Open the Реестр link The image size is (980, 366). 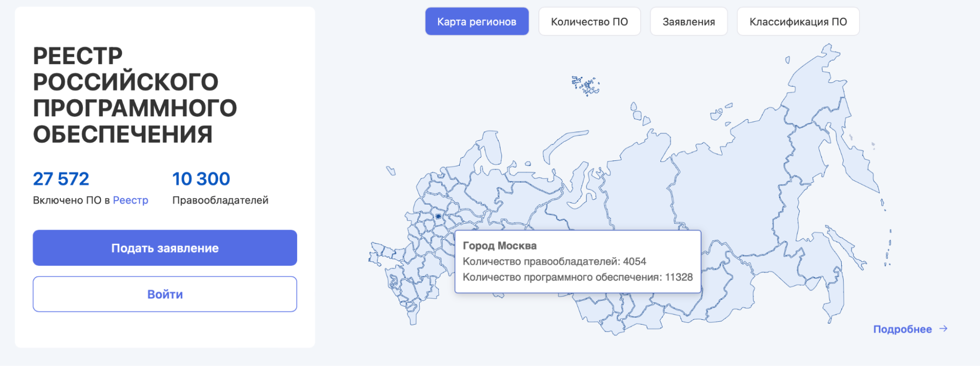point(130,200)
